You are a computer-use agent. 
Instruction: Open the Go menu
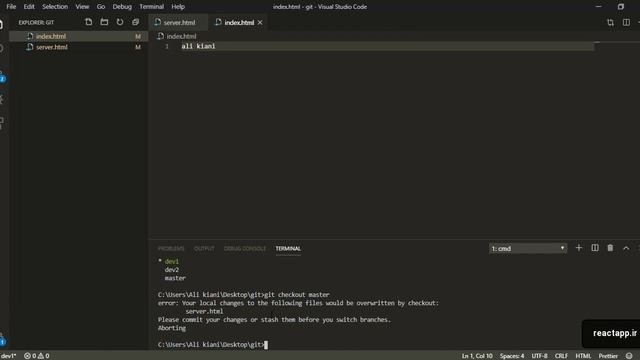[x=101, y=7]
